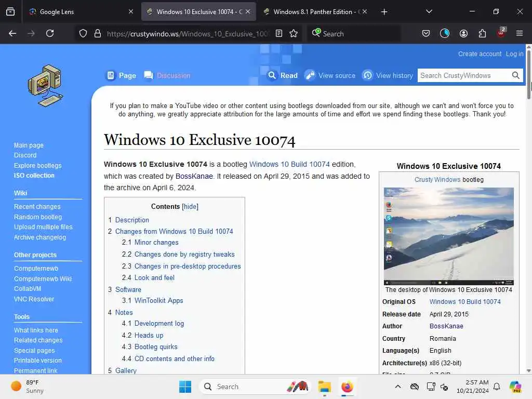Hide the Contents table
532x399 pixels.
190,207
